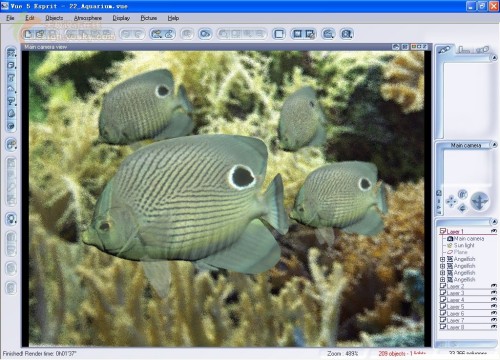Click the single-square view frame icon
The image size is (500, 360).
(279, 34)
